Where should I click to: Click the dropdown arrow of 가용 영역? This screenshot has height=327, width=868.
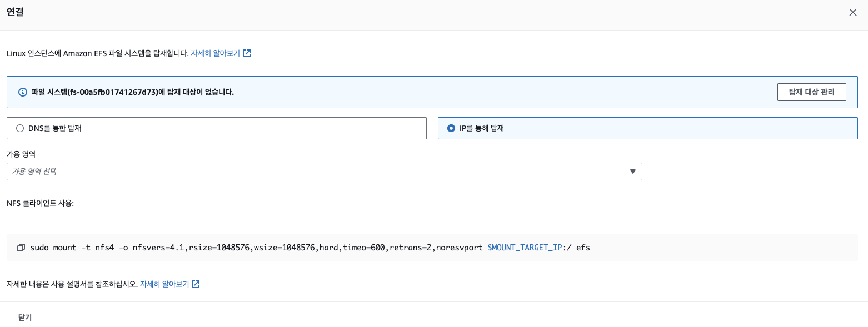tap(632, 172)
